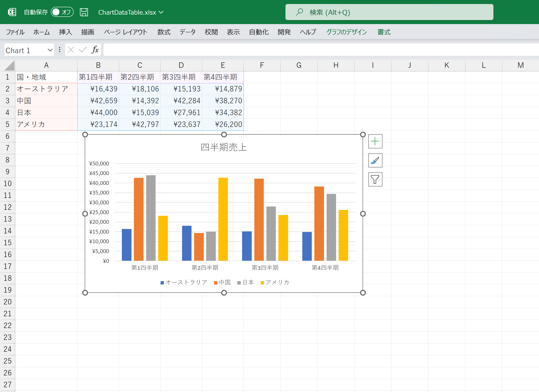Select cell A4 日本
Screen dimensions: 539x392
pyautogui.click(x=46, y=112)
